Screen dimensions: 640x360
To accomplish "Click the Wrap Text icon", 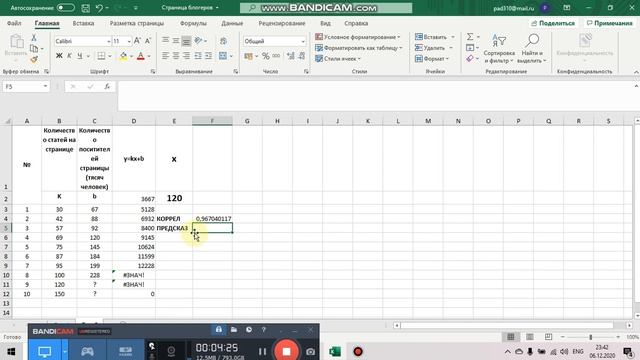I will (x=223, y=41).
